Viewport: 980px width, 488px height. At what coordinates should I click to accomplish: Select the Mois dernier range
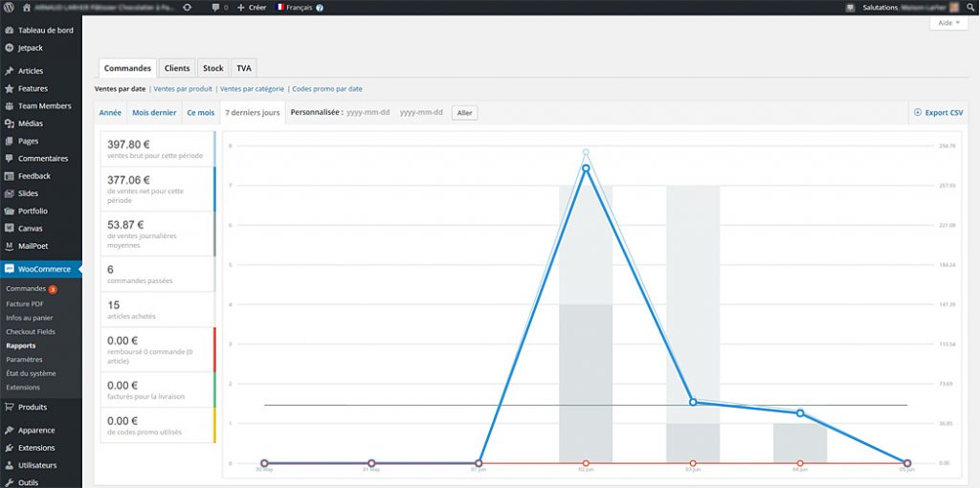point(154,113)
